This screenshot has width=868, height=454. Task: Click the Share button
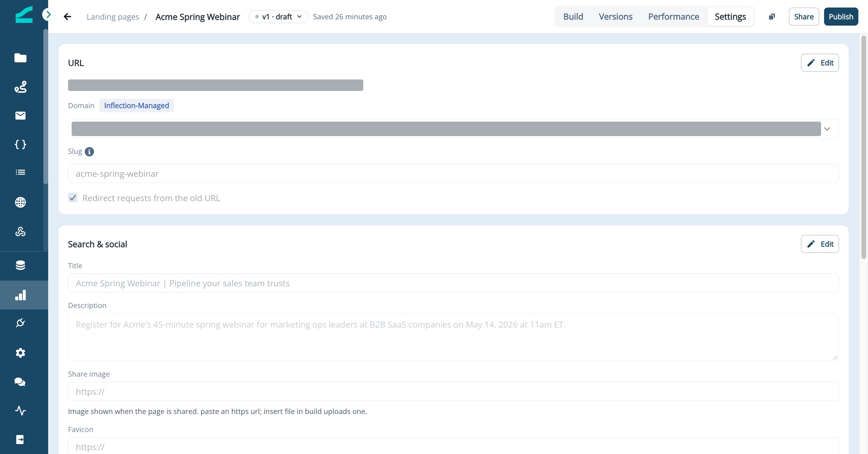[x=804, y=17]
